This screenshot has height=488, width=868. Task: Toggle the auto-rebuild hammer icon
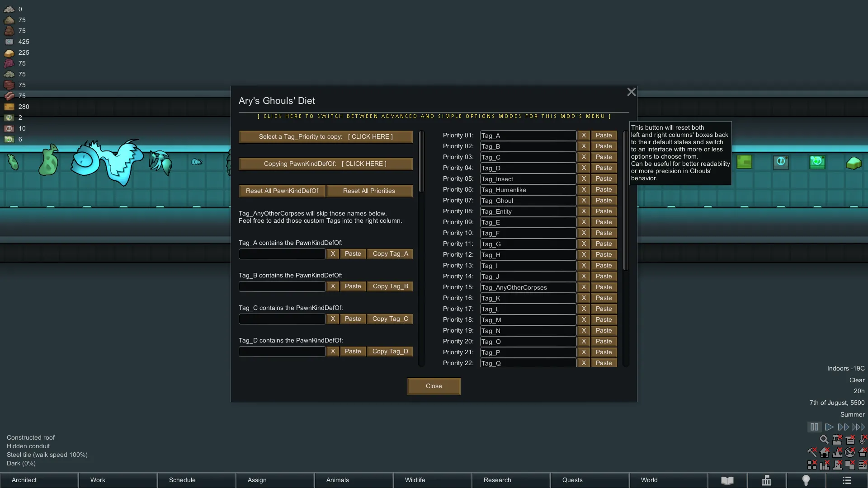click(x=812, y=452)
